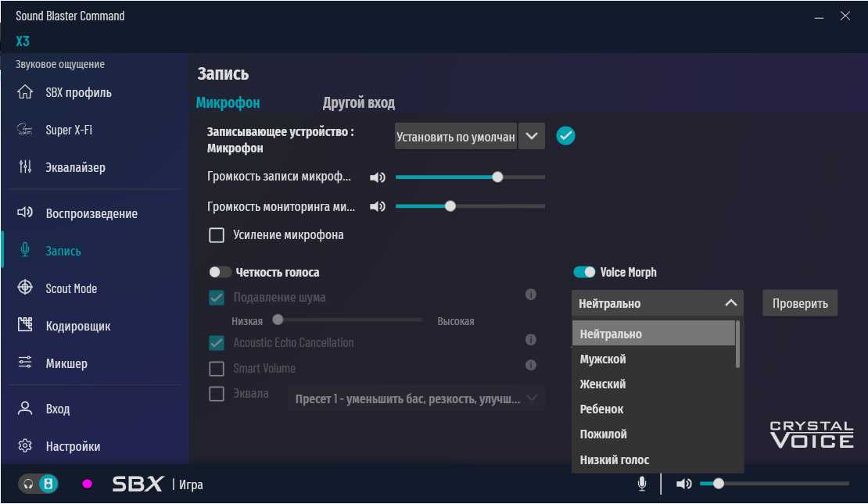Switch to the Другой вход tab

coord(358,102)
